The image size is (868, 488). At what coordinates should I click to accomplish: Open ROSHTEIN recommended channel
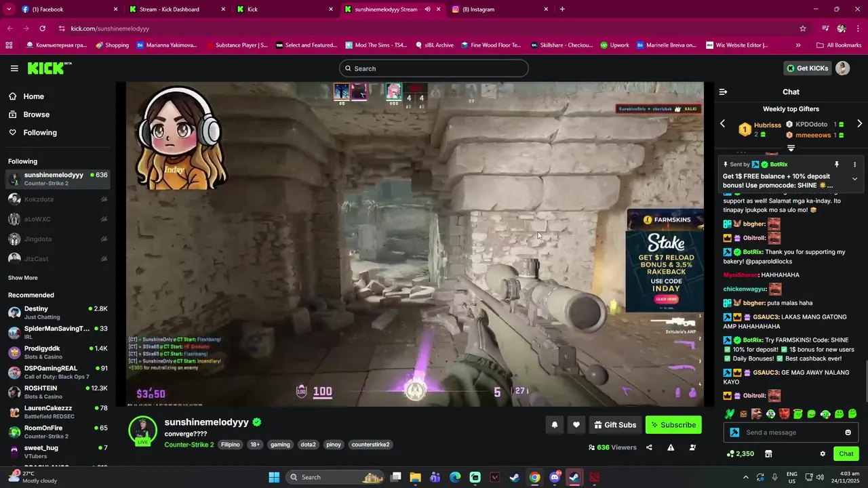point(58,392)
